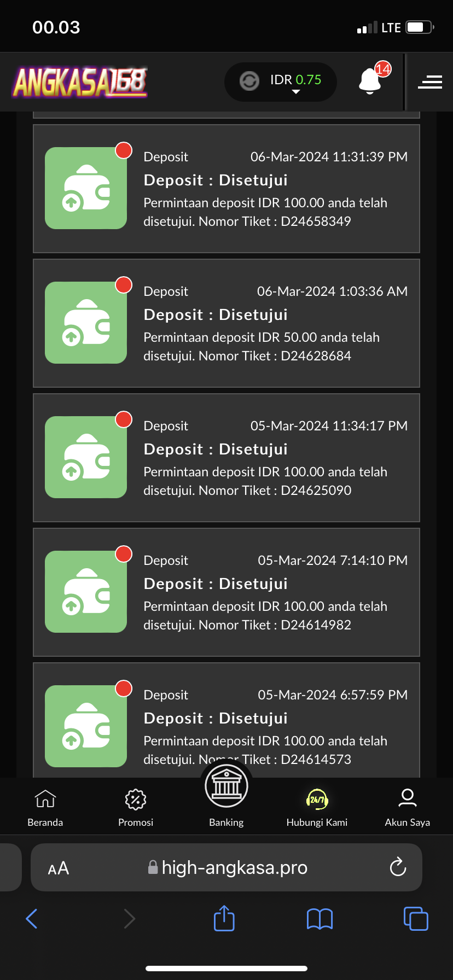Reload the page in Safari
Viewport: 453px width, 980px height.
tap(398, 867)
